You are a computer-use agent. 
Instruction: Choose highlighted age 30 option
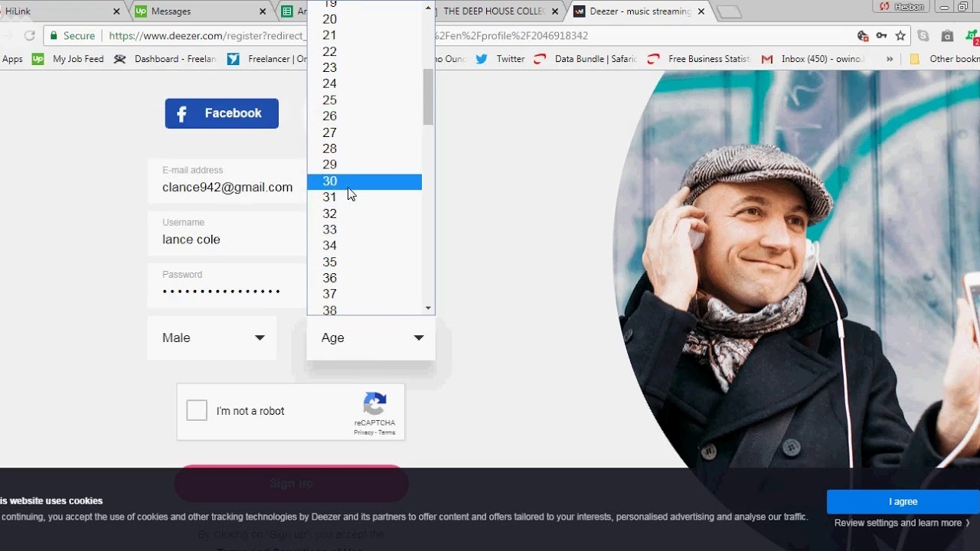(364, 181)
